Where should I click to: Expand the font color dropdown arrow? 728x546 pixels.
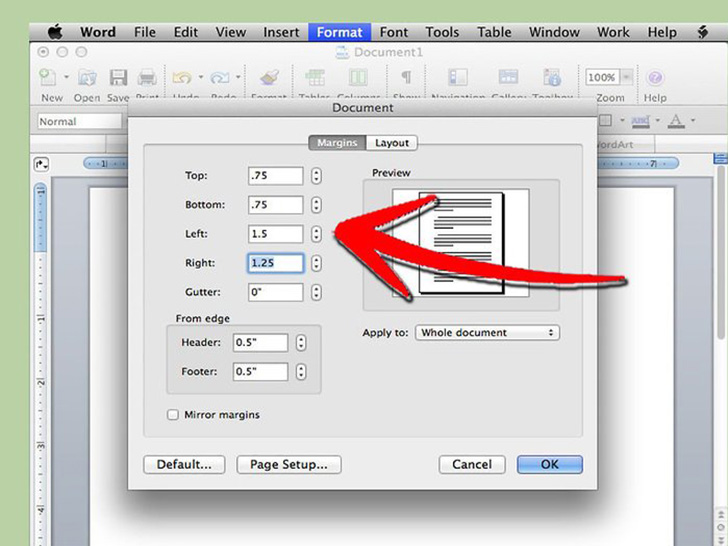point(693,120)
